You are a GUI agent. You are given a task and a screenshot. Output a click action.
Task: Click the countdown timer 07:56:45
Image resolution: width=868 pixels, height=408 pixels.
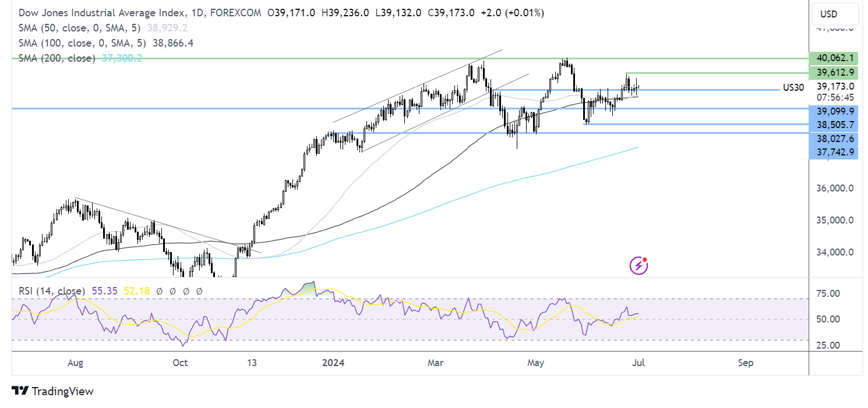point(835,97)
